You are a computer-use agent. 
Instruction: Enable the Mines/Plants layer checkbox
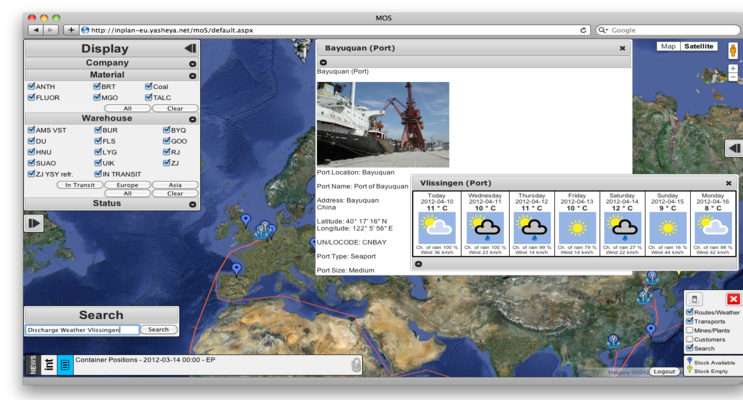click(690, 330)
